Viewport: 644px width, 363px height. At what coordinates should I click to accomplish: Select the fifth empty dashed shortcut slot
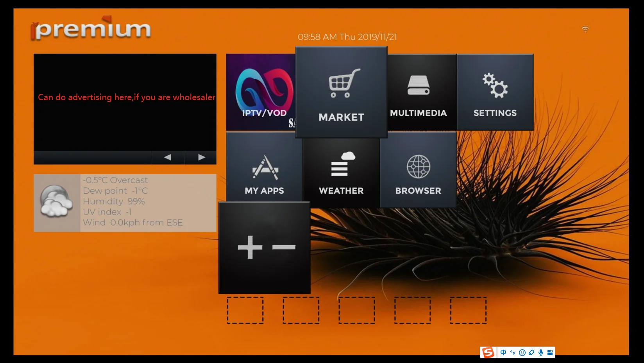tap(468, 310)
